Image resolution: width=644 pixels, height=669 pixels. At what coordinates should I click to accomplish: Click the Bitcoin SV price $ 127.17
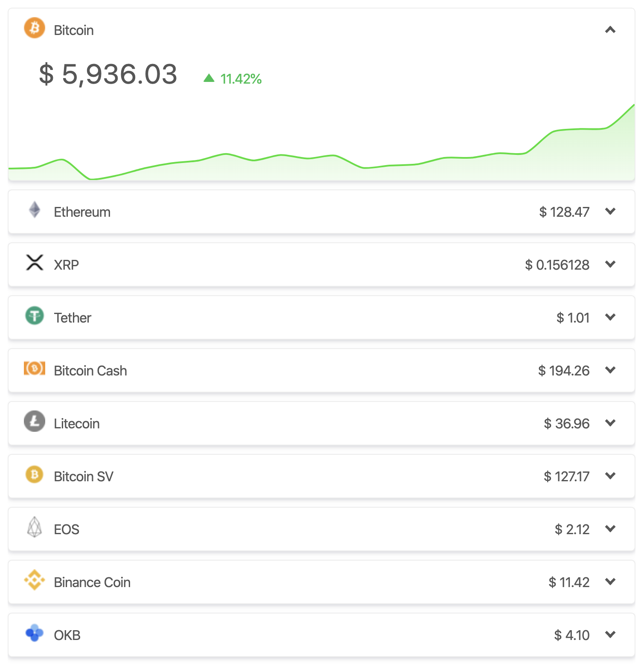[566, 477]
